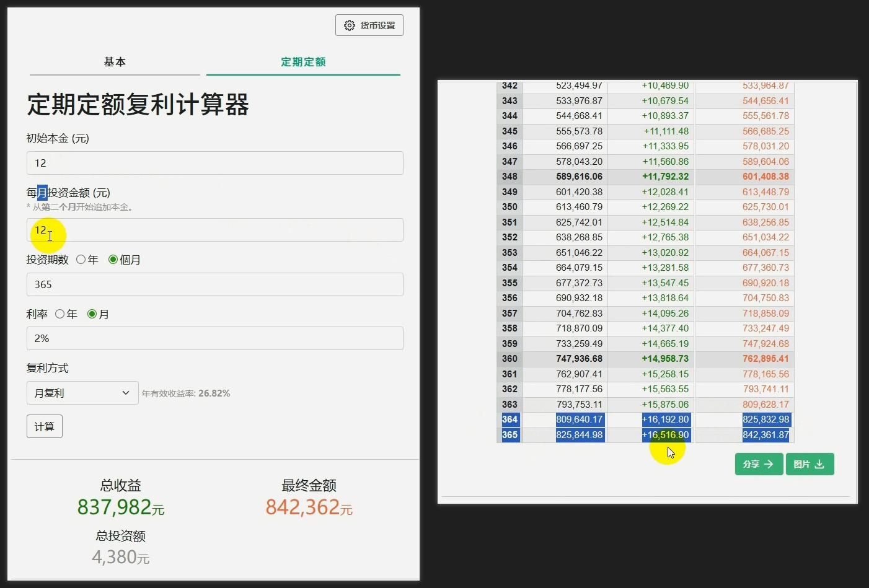
Task: Click the interest +12,765.38 in row 352
Action: (x=666, y=237)
